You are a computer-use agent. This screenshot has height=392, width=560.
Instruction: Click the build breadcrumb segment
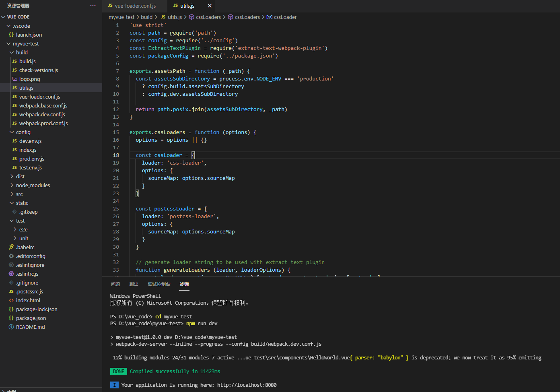tap(147, 17)
